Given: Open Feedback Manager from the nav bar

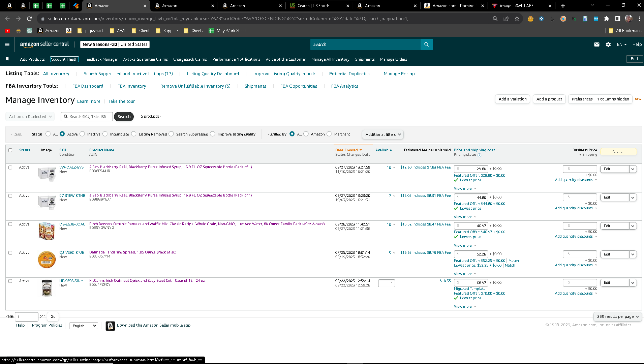Looking at the screenshot, I should pyautogui.click(x=101, y=59).
